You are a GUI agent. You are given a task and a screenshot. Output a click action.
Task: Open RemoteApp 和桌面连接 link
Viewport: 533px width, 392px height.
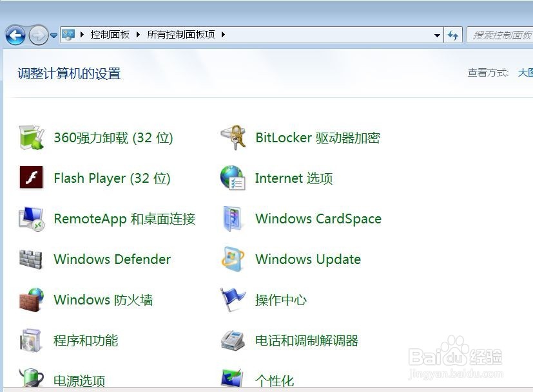(124, 219)
